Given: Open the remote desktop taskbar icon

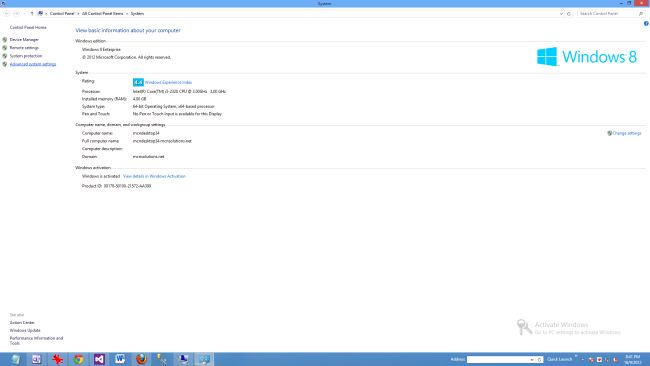Looking at the screenshot, I should pos(183,359).
